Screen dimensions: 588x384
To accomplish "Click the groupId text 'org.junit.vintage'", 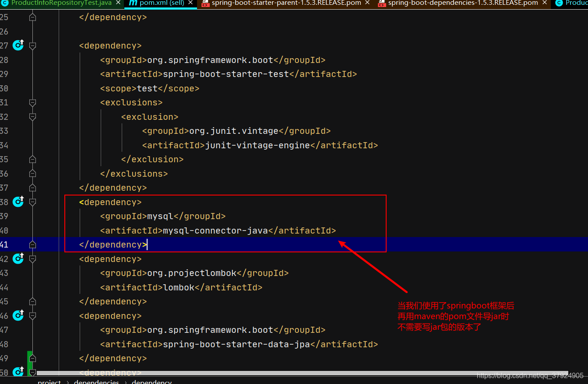I will [234, 131].
